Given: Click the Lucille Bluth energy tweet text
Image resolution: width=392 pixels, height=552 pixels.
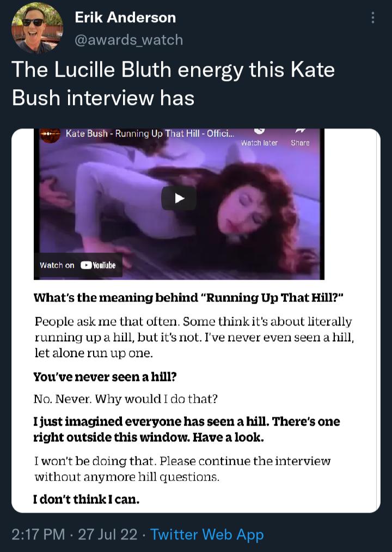Looking at the screenshot, I should click(x=173, y=84).
